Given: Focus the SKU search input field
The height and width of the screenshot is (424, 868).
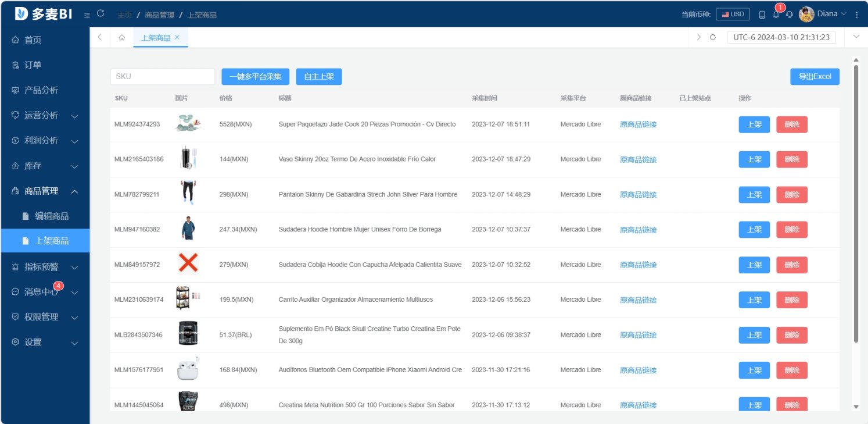Looking at the screenshot, I should (x=163, y=77).
